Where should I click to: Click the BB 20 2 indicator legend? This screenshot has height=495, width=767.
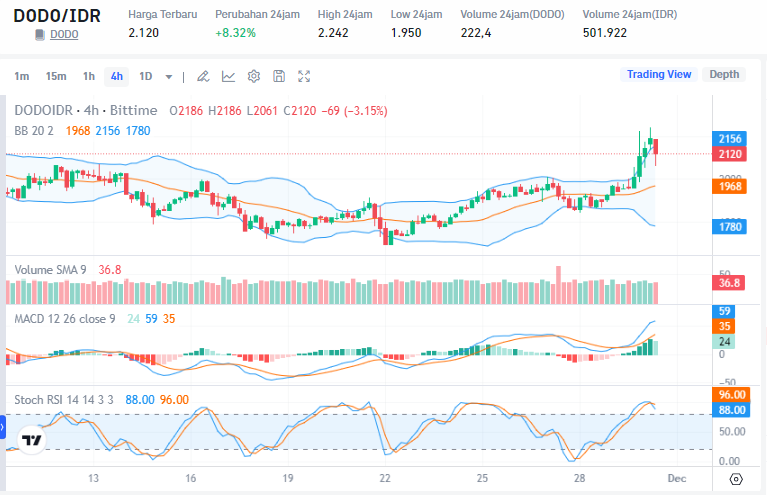(34, 131)
